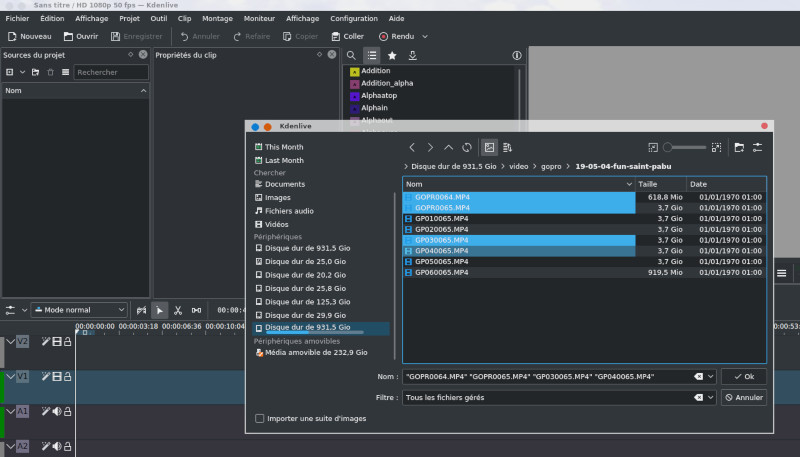Go to parent folder arrow

click(448, 147)
